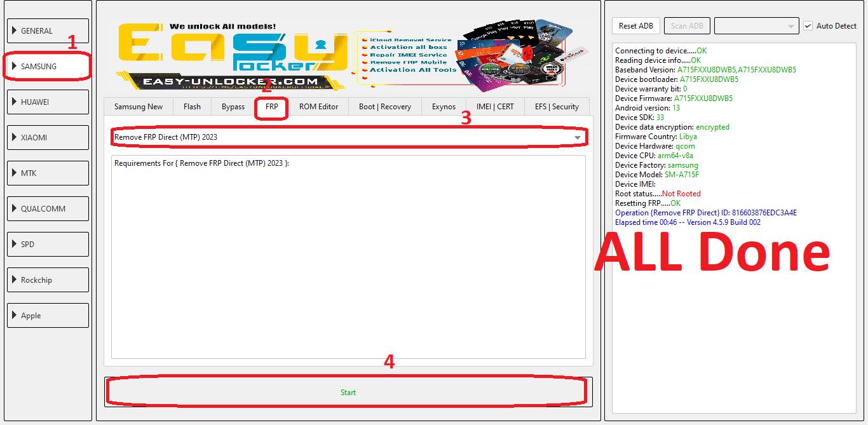Expand the GENERAL category arrow

click(x=15, y=30)
